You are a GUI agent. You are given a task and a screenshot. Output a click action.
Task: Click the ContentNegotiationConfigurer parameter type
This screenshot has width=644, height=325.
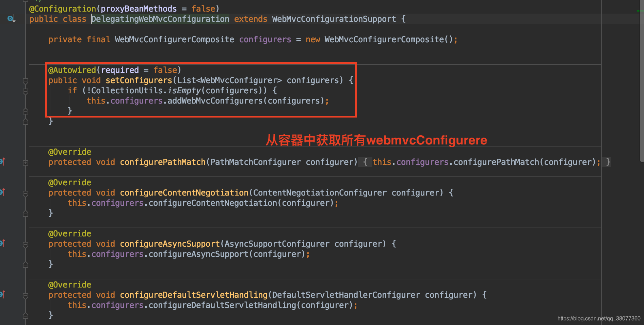[320, 193]
